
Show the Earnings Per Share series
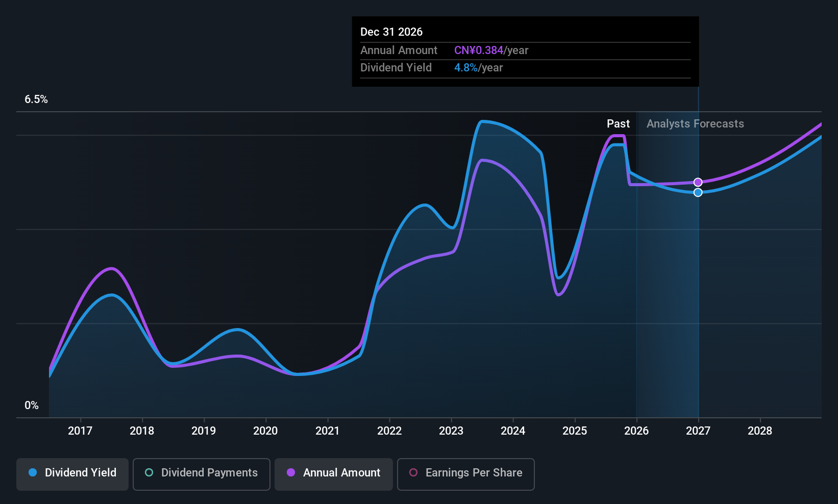[465, 474]
